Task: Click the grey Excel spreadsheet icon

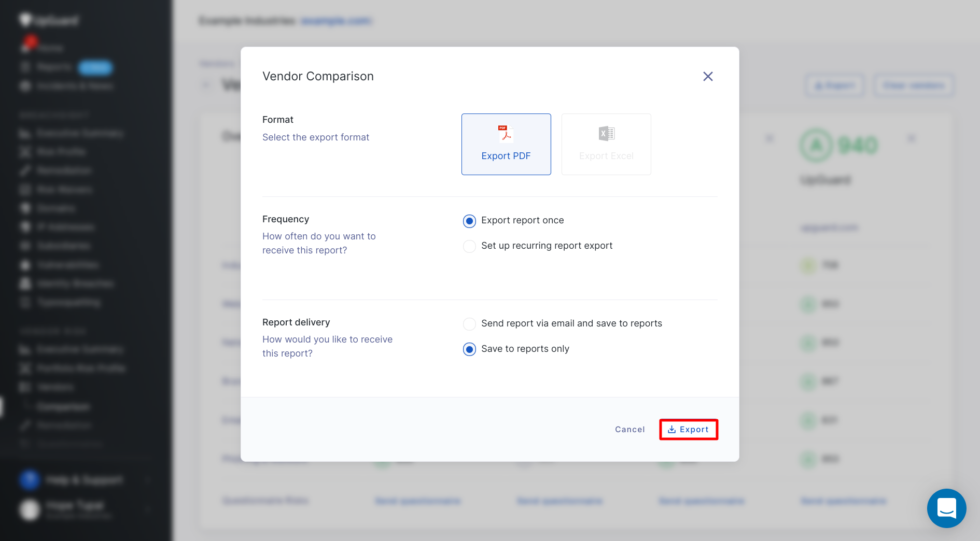Action: (606, 134)
